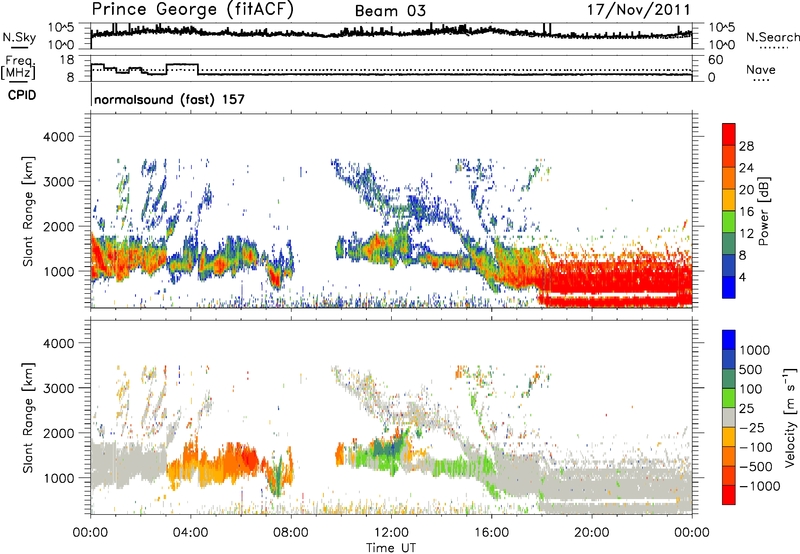Image resolution: width=800 pixels, height=554 pixels.
Task: Select the "normalsound (fast) 157" text
Action: [169, 99]
